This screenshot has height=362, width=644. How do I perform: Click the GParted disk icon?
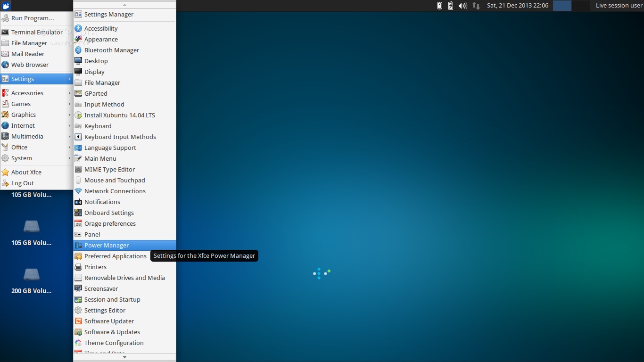[x=78, y=93]
